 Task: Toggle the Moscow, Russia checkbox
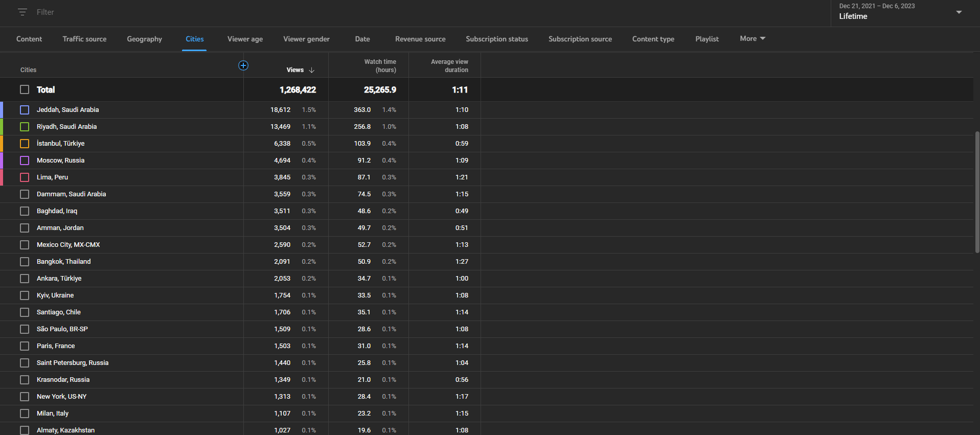25,161
